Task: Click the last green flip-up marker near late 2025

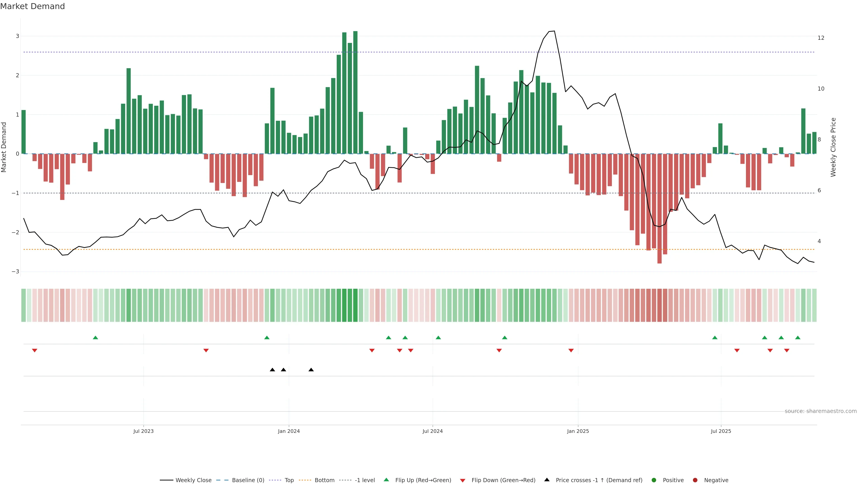Action: (x=797, y=338)
